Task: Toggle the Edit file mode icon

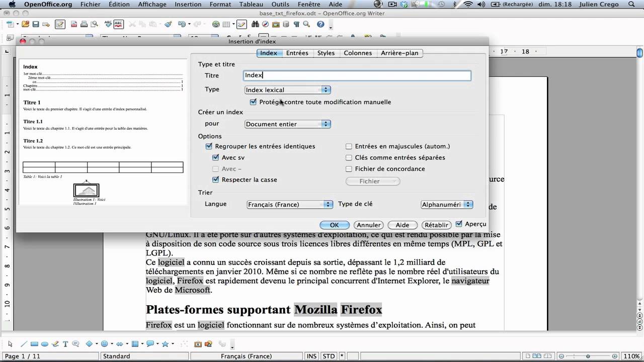Action: coord(60,24)
